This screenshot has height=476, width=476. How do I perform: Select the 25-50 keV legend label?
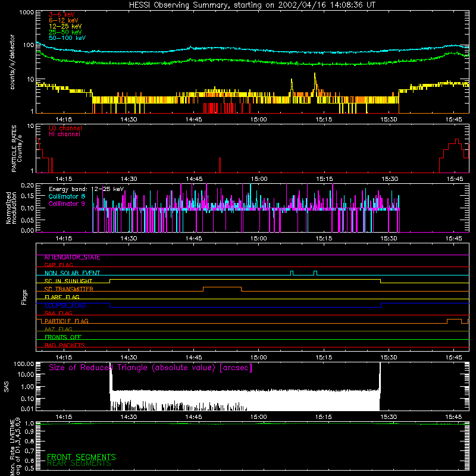(65, 32)
